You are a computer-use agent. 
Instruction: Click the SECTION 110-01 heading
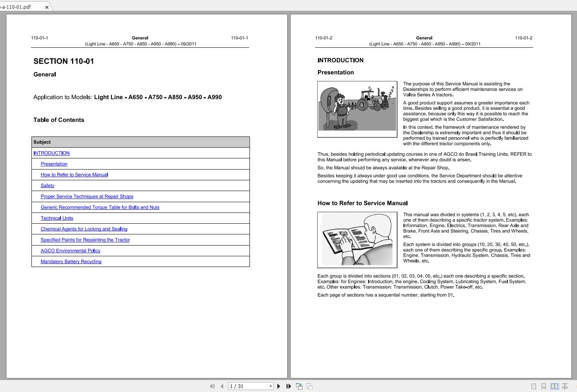click(64, 61)
